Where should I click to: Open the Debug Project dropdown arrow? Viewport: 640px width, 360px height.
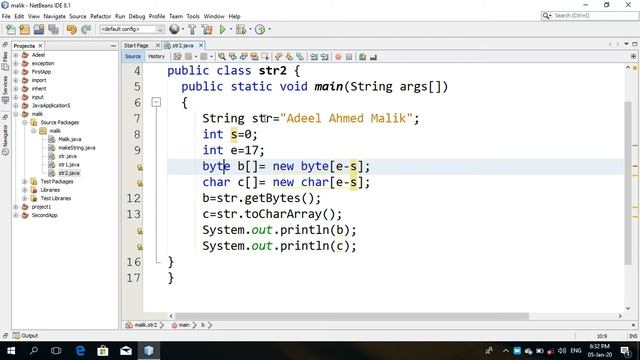pos(250,29)
